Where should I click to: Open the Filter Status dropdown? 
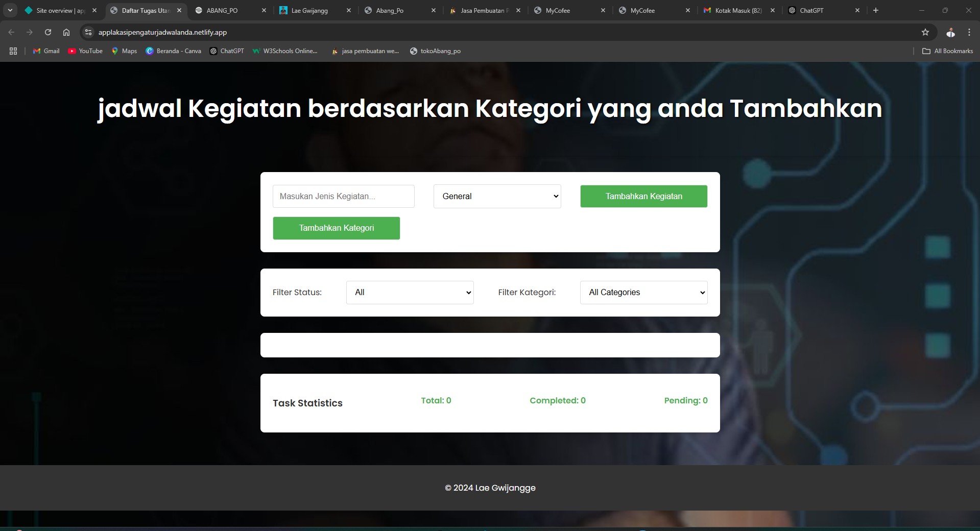click(410, 293)
